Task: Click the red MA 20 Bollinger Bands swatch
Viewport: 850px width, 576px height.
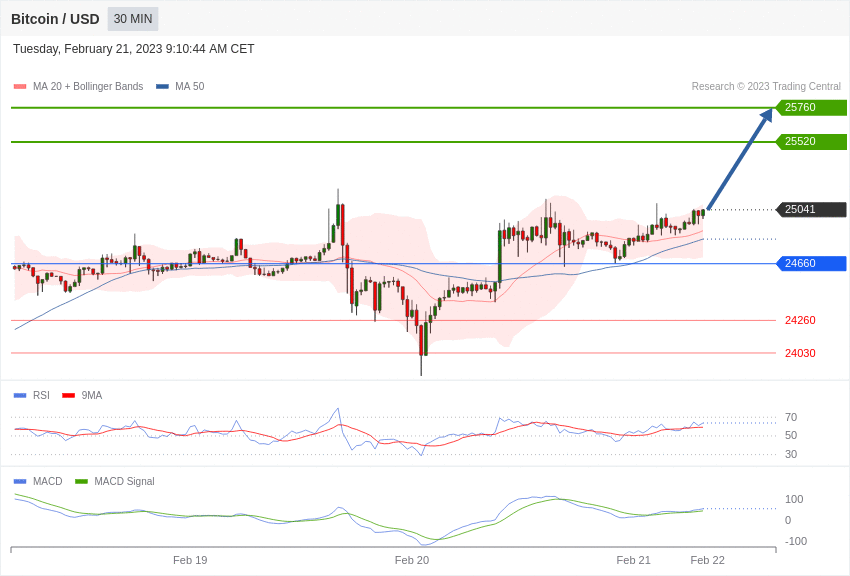Action: coord(20,87)
